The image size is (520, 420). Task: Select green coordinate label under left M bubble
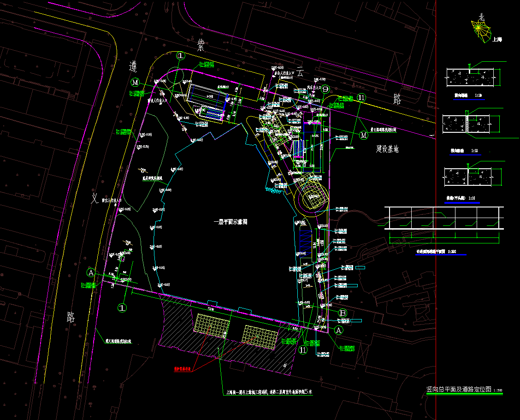137,93
